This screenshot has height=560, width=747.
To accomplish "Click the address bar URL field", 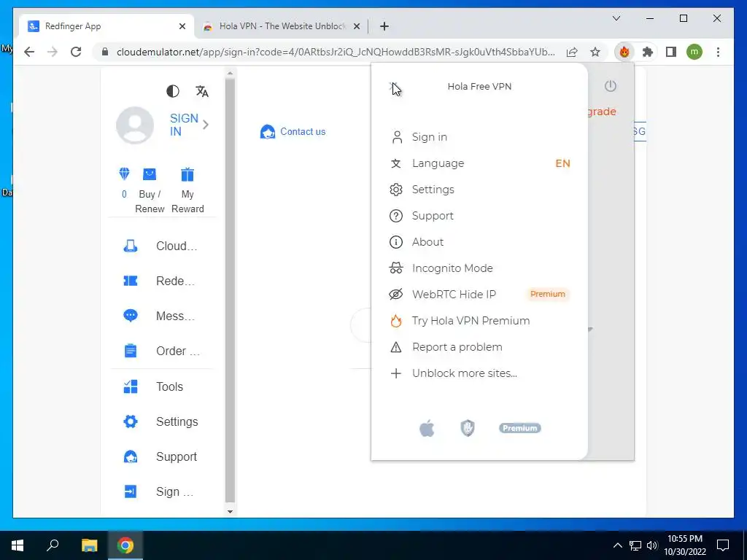I will (x=336, y=52).
